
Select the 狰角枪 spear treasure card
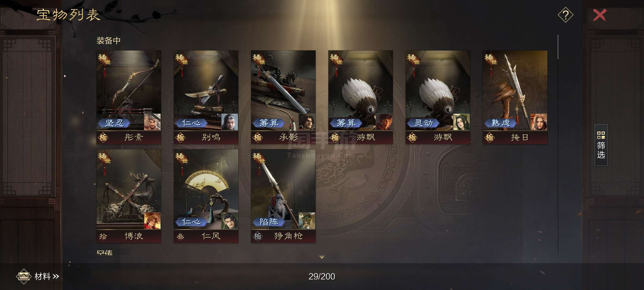(283, 196)
